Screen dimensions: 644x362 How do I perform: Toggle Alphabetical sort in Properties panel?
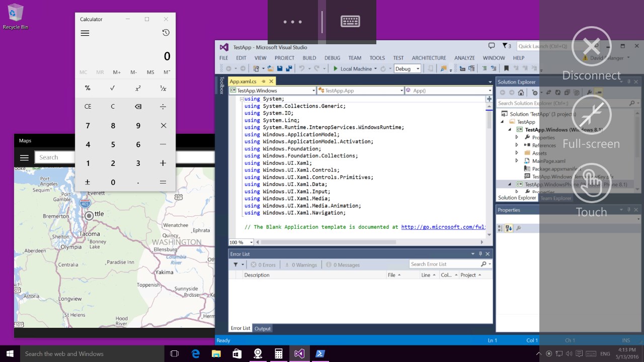tap(509, 228)
